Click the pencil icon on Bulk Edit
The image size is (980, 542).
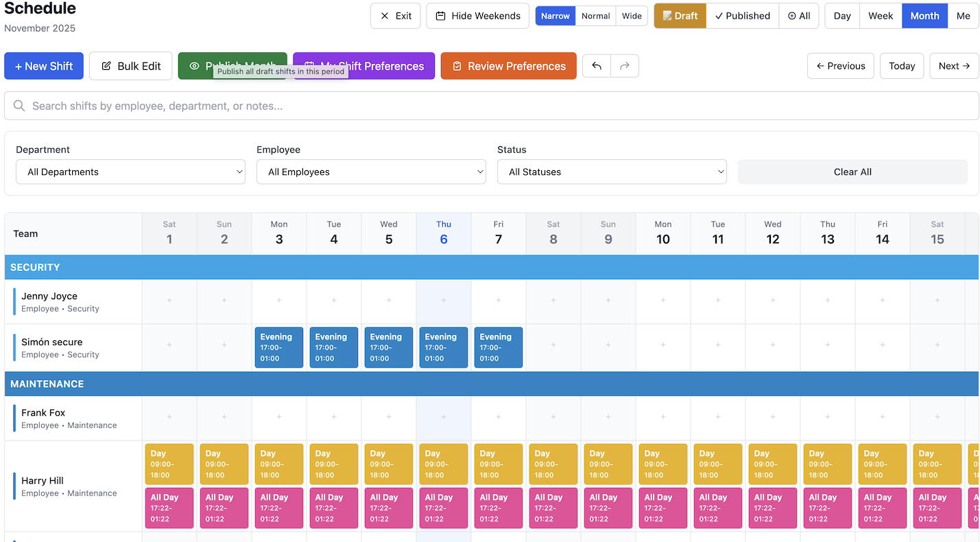tap(106, 66)
